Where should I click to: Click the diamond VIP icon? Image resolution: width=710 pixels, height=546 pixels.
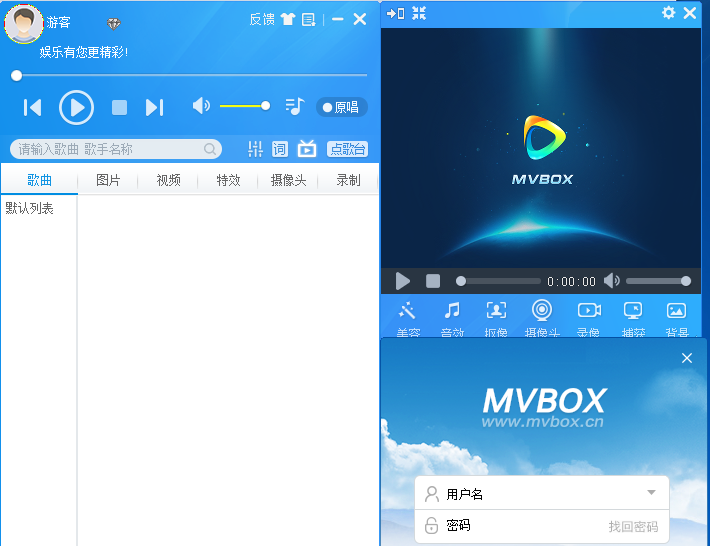coord(114,23)
